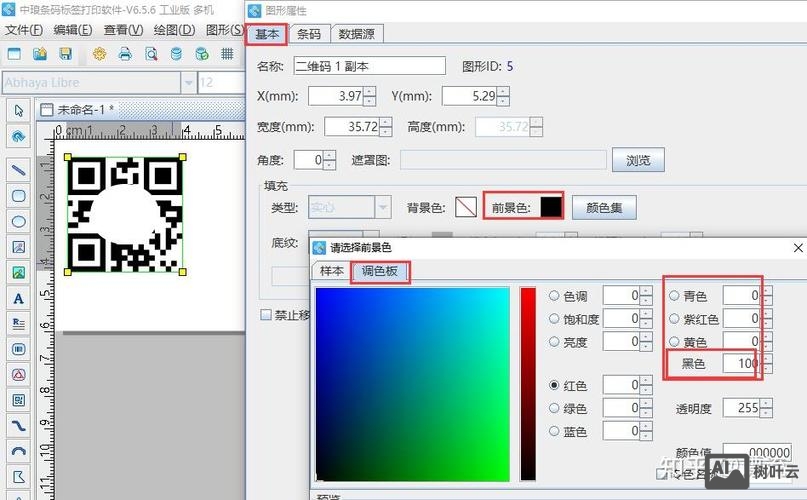
Task: Open Print Preview magnifier icon
Action: tap(151, 54)
